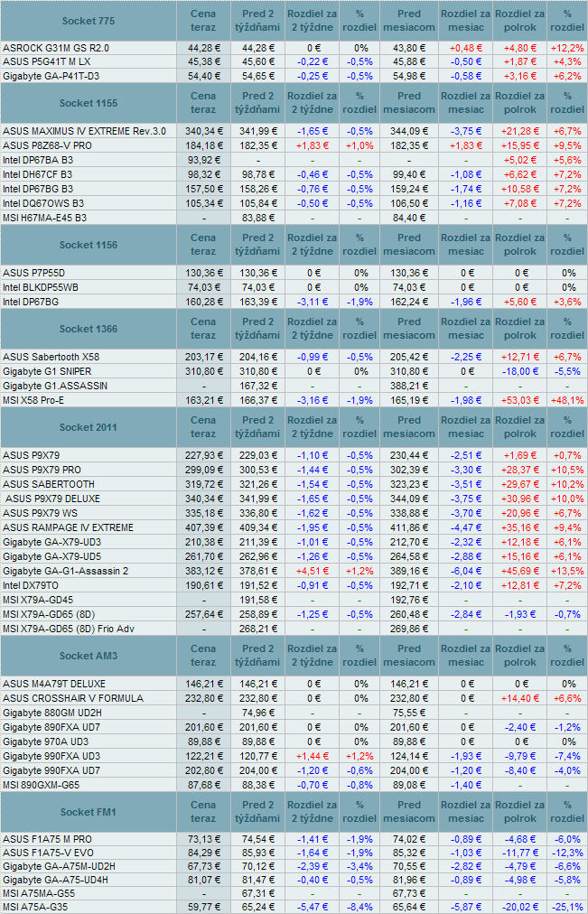Select Intel DP67BG B3 product name
588x914 pixels.
click(x=38, y=189)
